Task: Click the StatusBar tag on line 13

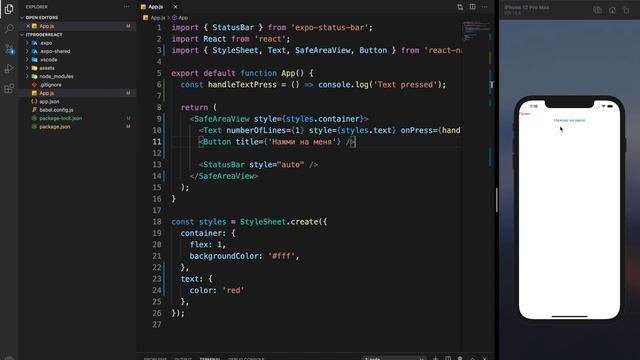Action: tap(224, 164)
